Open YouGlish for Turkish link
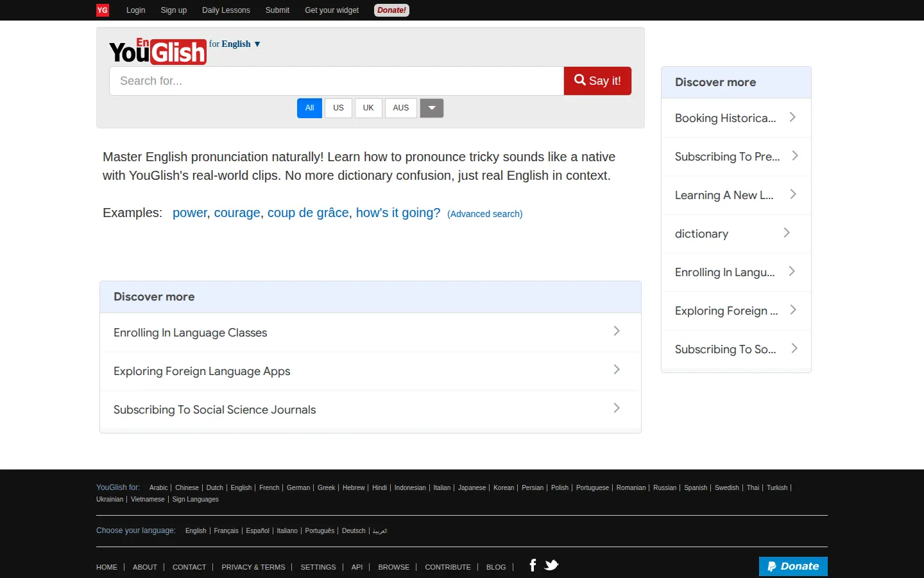924x578 pixels. tap(777, 487)
